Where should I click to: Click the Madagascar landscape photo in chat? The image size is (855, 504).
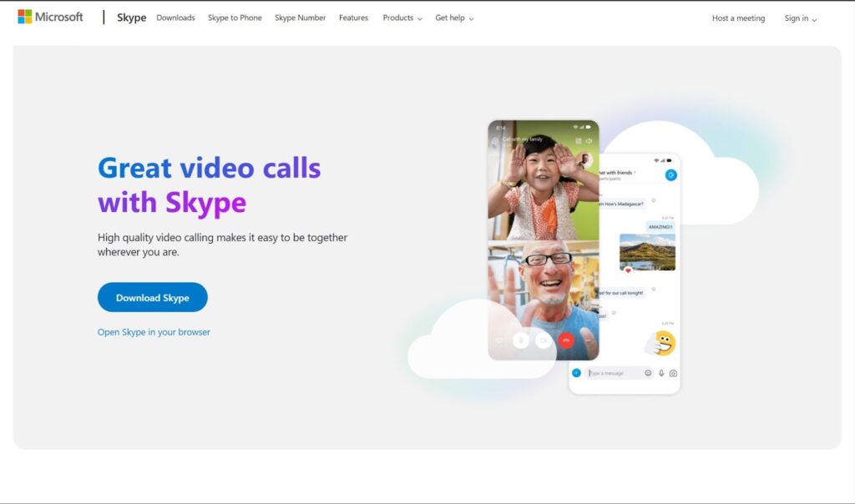(647, 251)
